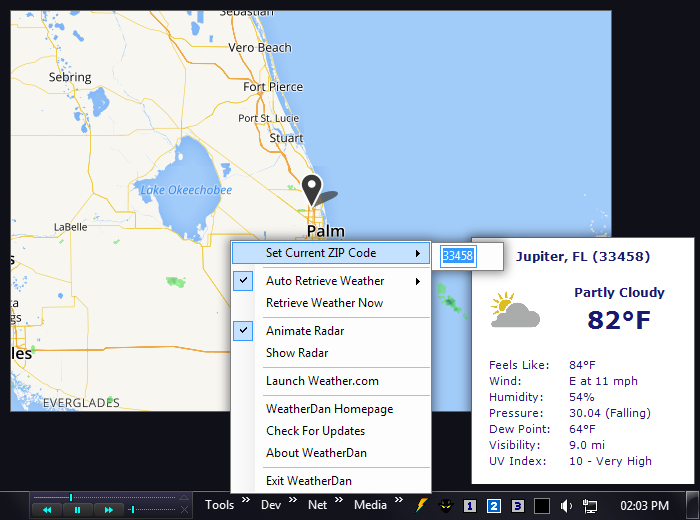
Task: Open the Tools taskbar toolbar
Action: pyautogui.click(x=219, y=505)
